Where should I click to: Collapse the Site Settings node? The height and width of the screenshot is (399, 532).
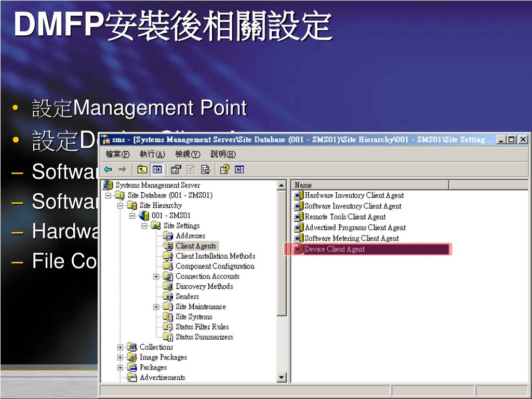point(144,225)
